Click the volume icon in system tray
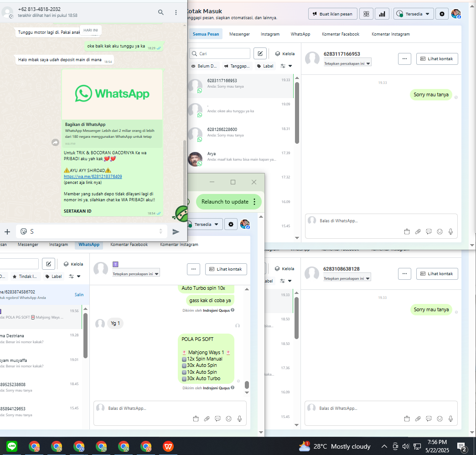 [x=406, y=446]
